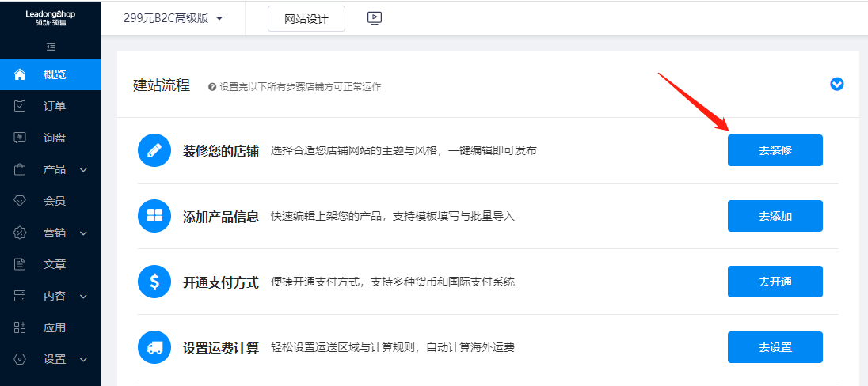Click the 去装修 button

775,150
